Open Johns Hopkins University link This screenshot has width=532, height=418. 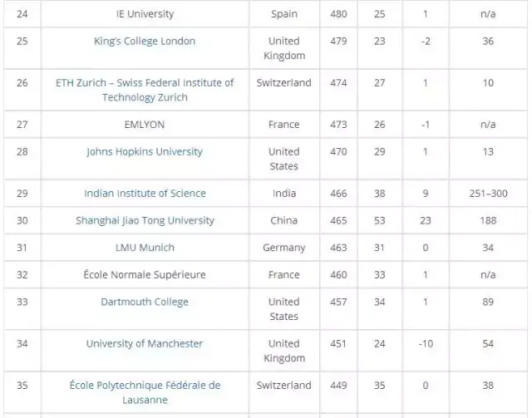(x=145, y=152)
